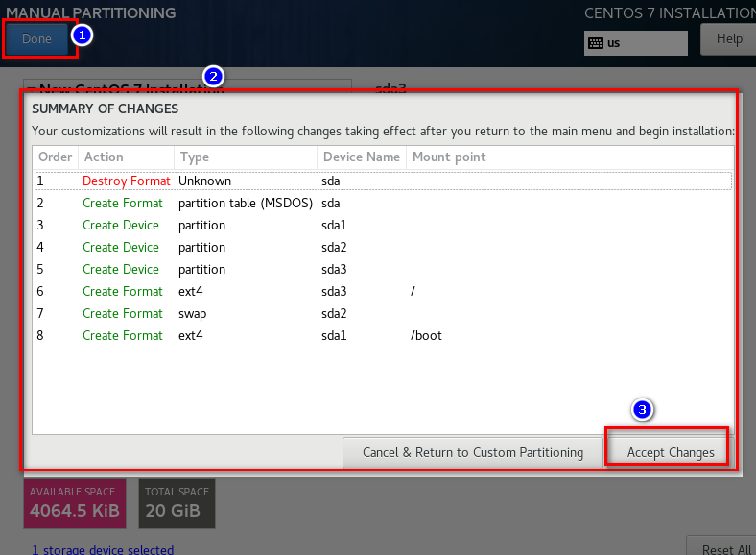This screenshot has height=555, width=756.
Task: Sort by the Order column header
Action: (55, 157)
